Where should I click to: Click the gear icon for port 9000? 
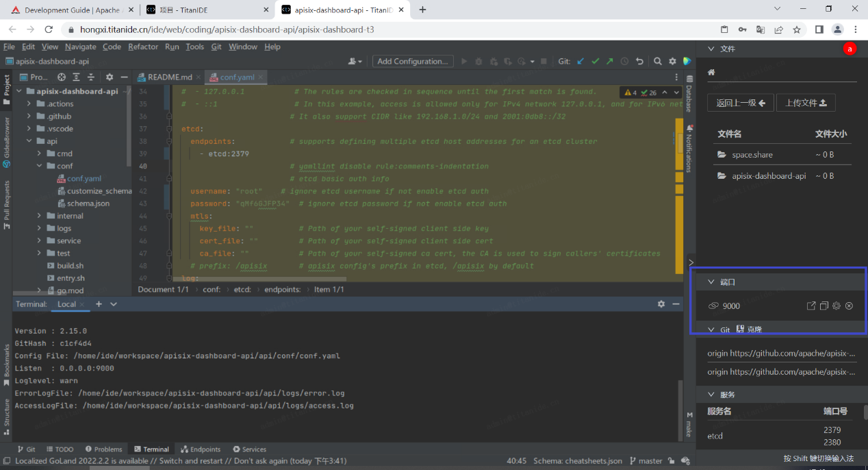click(837, 306)
